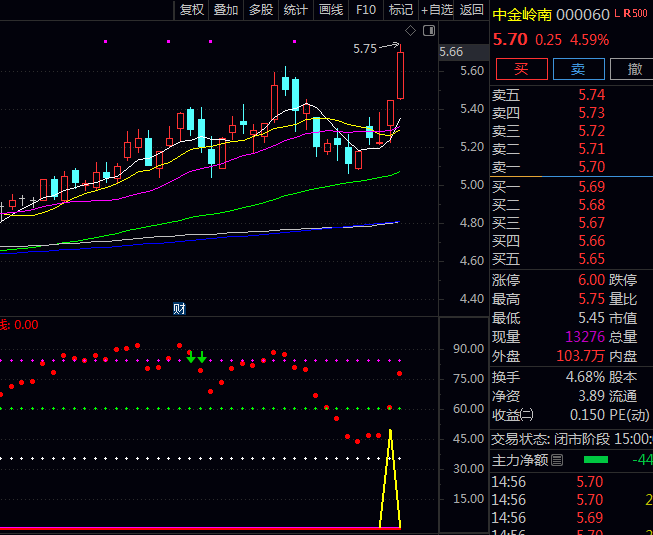This screenshot has width=653, height=535.
Task: Click the L badge beside stock code
Action: [615, 14]
